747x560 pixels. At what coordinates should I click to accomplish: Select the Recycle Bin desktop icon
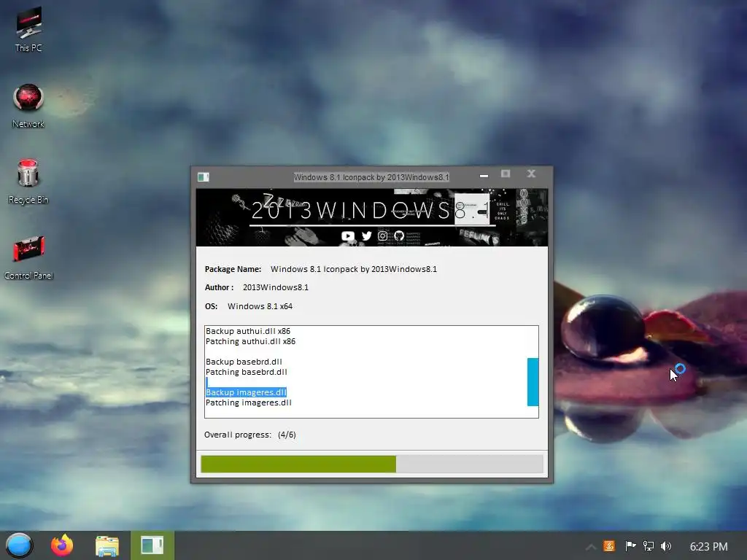(28, 182)
